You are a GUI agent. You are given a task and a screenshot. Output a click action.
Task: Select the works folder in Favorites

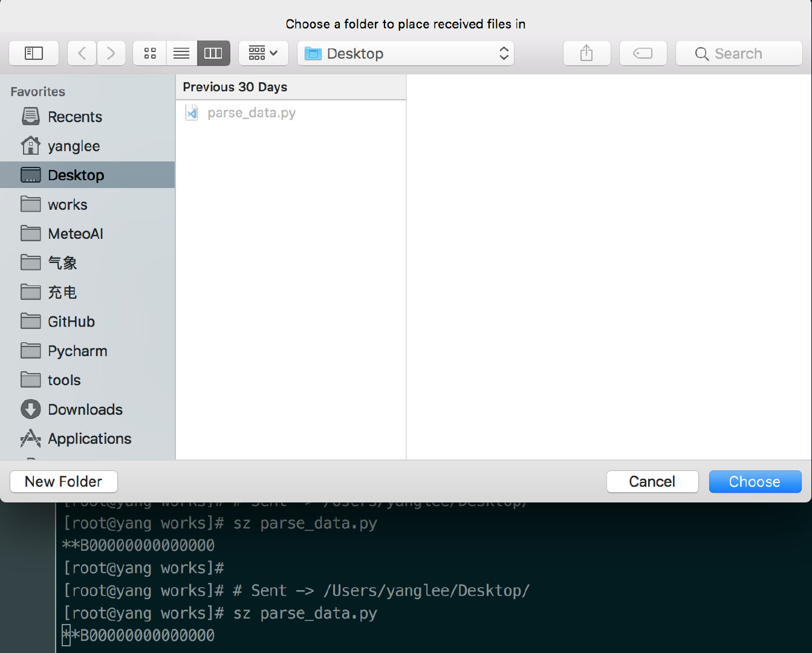pyautogui.click(x=67, y=205)
